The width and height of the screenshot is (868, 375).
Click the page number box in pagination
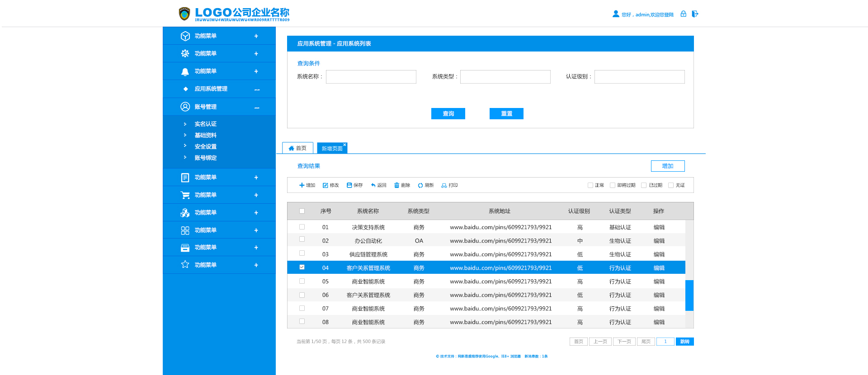[665, 342]
